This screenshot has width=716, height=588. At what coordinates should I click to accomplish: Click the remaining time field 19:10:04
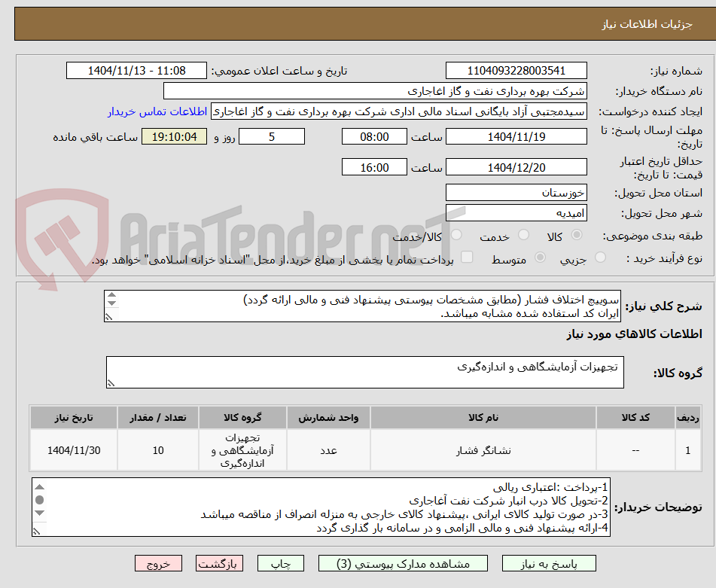tap(174, 136)
